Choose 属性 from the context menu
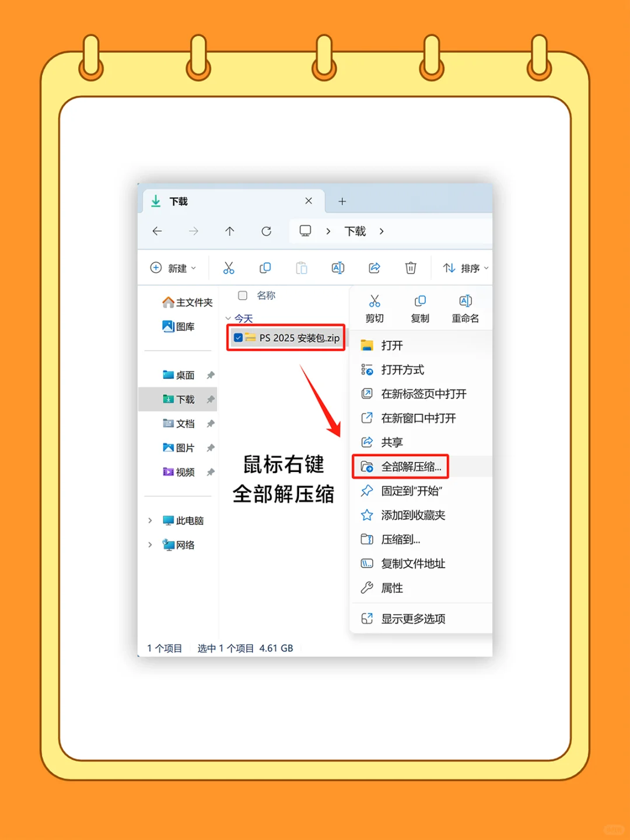 coord(391,587)
